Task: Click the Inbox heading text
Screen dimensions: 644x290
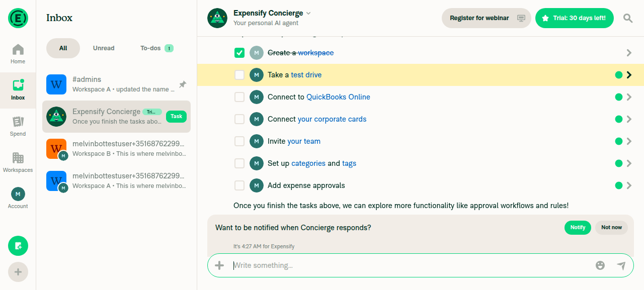Action: coord(59,18)
